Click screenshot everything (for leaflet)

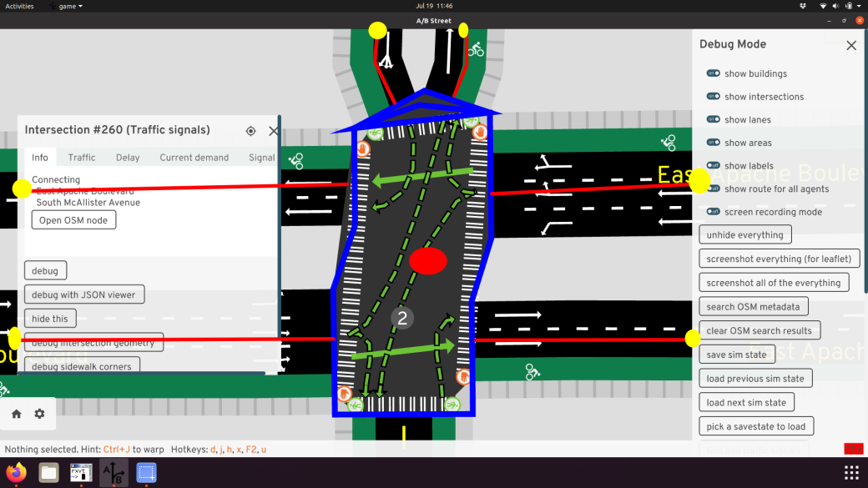(x=779, y=259)
